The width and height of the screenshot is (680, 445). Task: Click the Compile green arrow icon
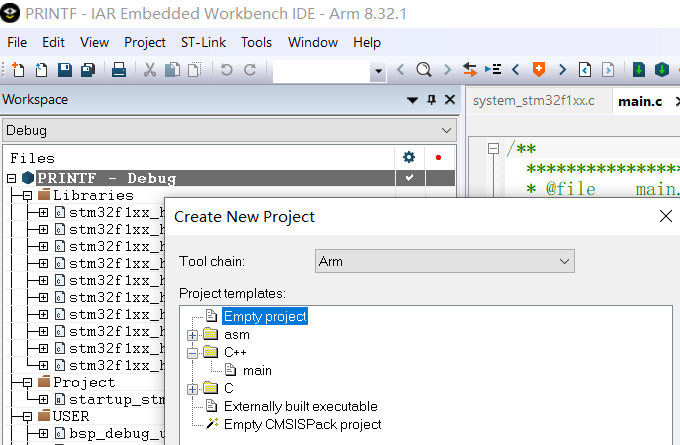(639, 69)
